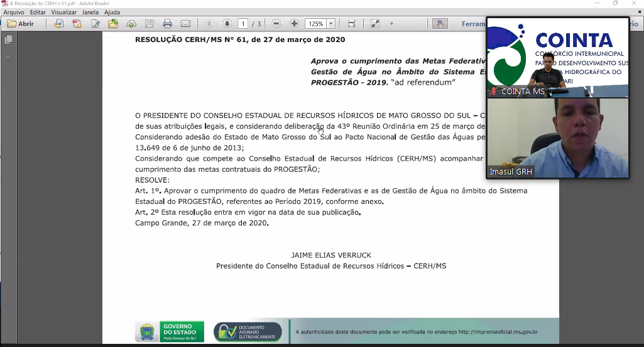The width and height of the screenshot is (644, 347).
Task: Click the Abrir open file button
Action: pyautogui.click(x=21, y=24)
